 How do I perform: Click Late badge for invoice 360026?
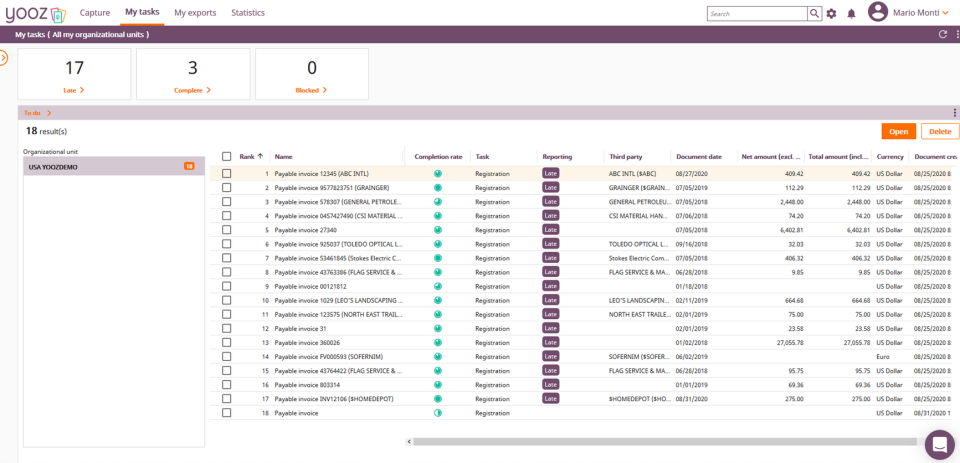(550, 342)
